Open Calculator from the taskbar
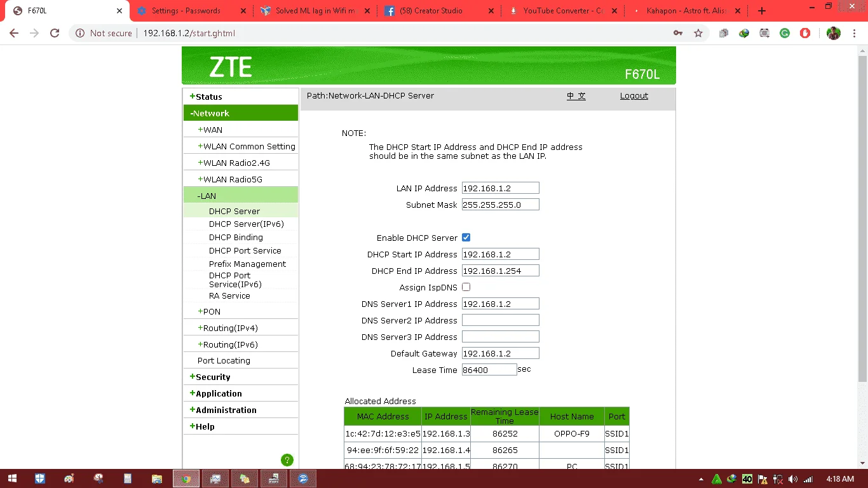This screenshot has height=488, width=868. tap(128, 478)
